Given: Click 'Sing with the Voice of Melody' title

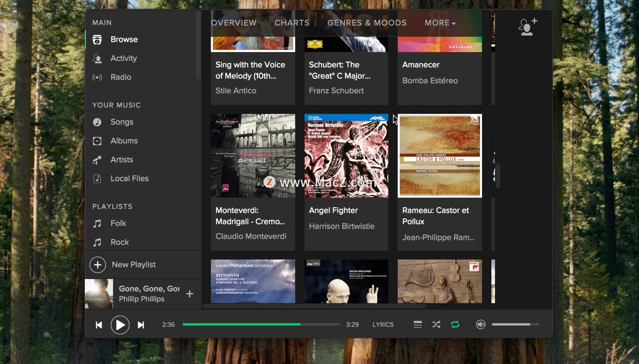Looking at the screenshot, I should tap(250, 70).
